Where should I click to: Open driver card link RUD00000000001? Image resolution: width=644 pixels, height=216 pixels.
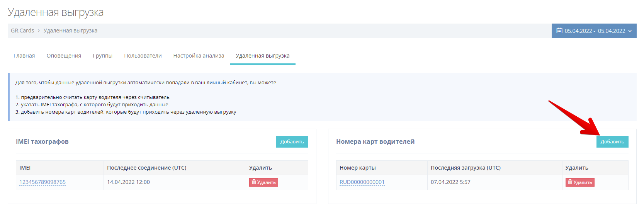click(x=362, y=182)
